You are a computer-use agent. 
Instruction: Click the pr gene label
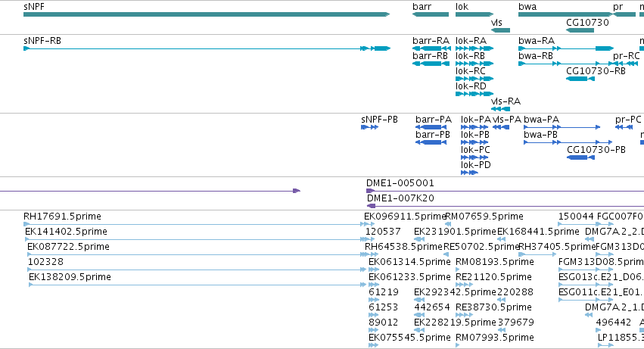(x=618, y=7)
